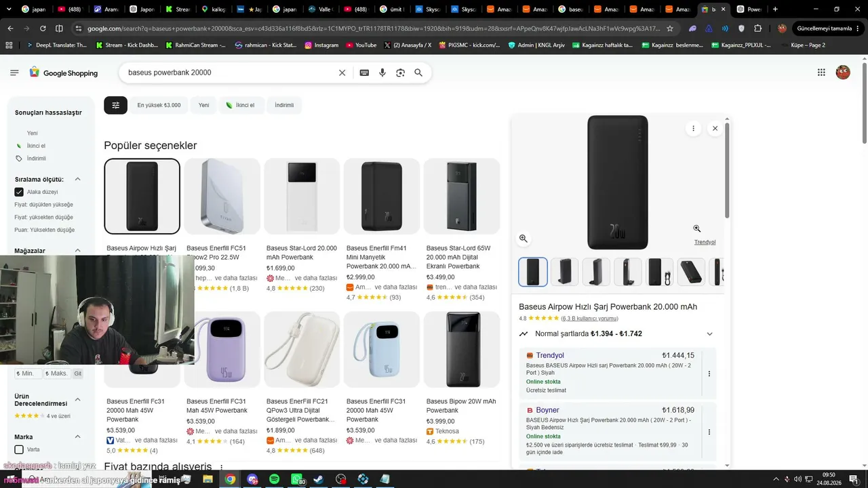The image size is (868, 488).
Task: Sort by Puan: Yüksekten düşüğe
Action: 44,230
